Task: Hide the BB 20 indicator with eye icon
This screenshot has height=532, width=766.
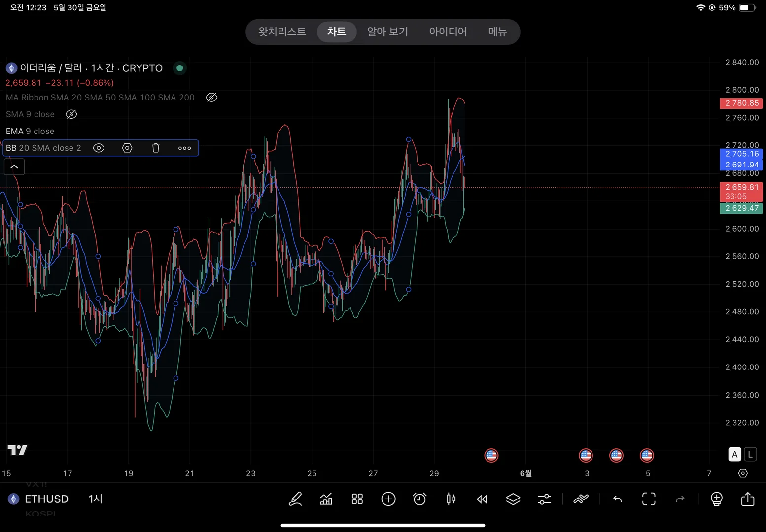Action: [x=99, y=148]
